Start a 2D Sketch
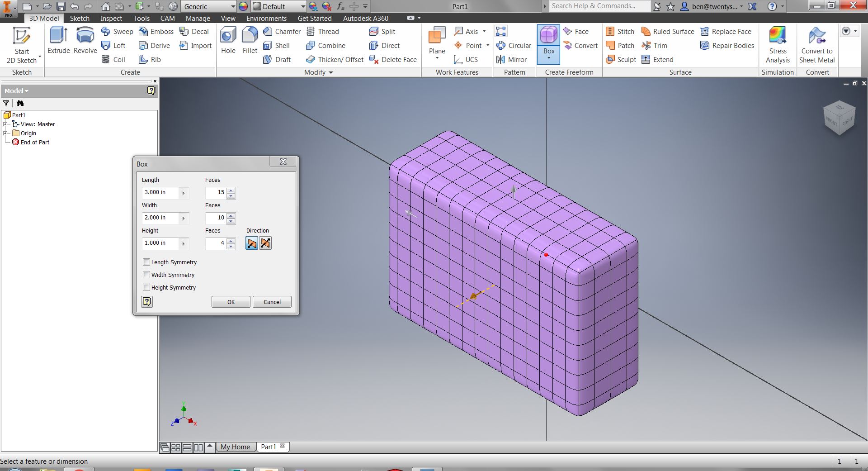 click(x=22, y=45)
